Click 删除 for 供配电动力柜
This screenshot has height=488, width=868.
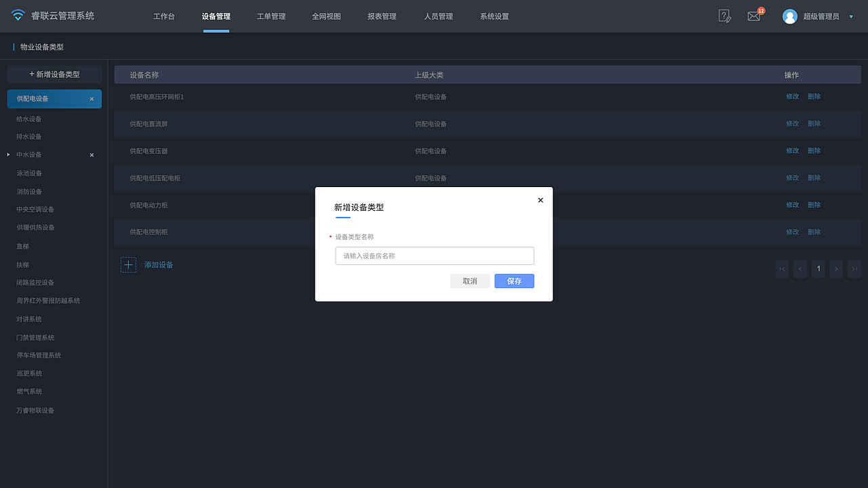pyautogui.click(x=814, y=205)
